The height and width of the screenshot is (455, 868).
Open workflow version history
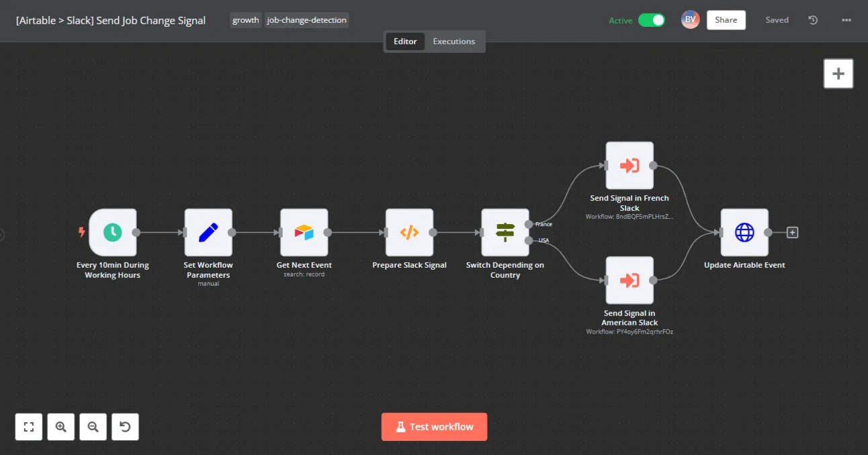pos(813,20)
